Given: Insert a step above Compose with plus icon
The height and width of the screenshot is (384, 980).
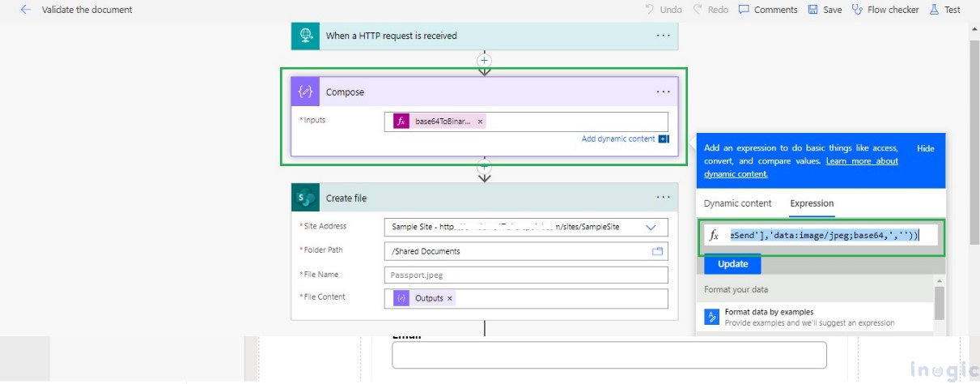Looking at the screenshot, I should pyautogui.click(x=485, y=61).
